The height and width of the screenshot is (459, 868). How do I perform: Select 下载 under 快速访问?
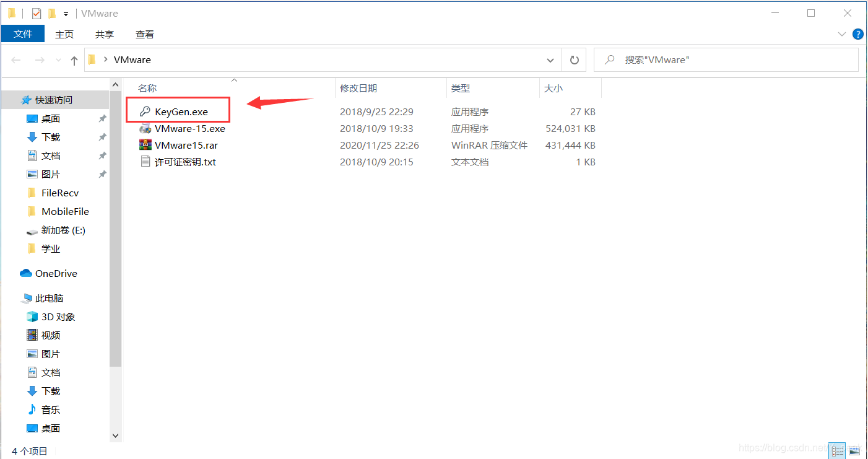51,137
